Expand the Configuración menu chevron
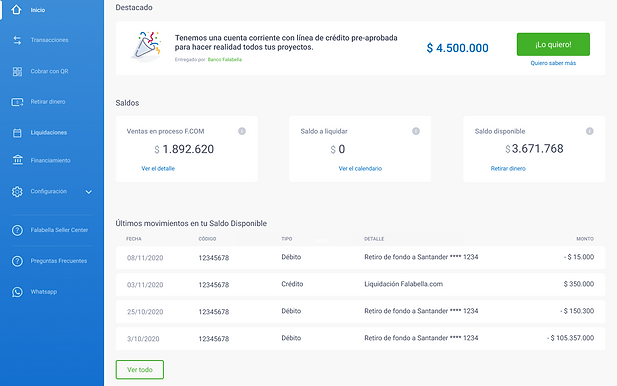The width and height of the screenshot is (617, 386). pyautogui.click(x=89, y=192)
